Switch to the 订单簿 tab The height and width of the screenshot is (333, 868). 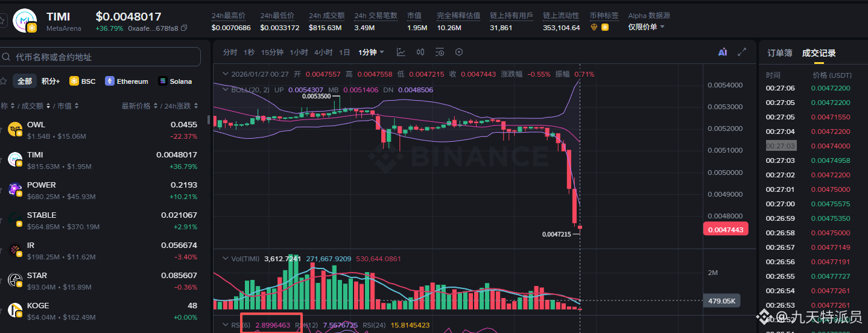779,53
